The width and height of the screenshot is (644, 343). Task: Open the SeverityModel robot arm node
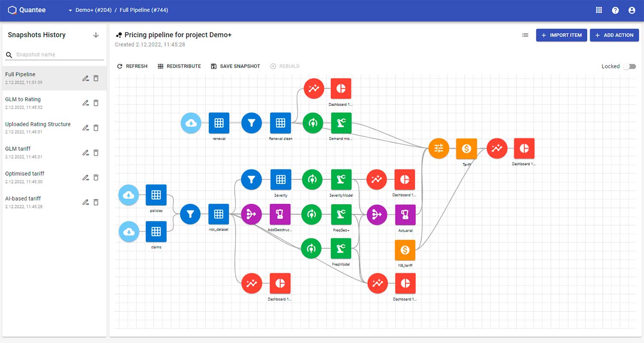[341, 180]
